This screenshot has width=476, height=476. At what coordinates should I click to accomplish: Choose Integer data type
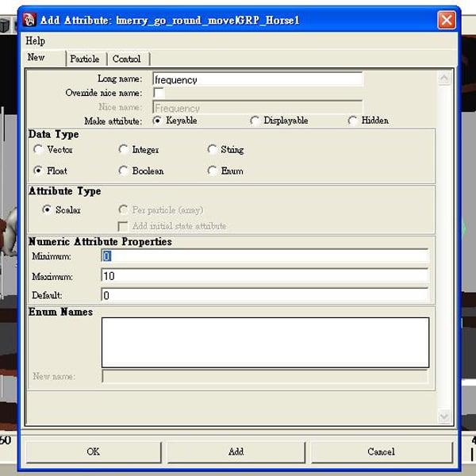coord(123,149)
